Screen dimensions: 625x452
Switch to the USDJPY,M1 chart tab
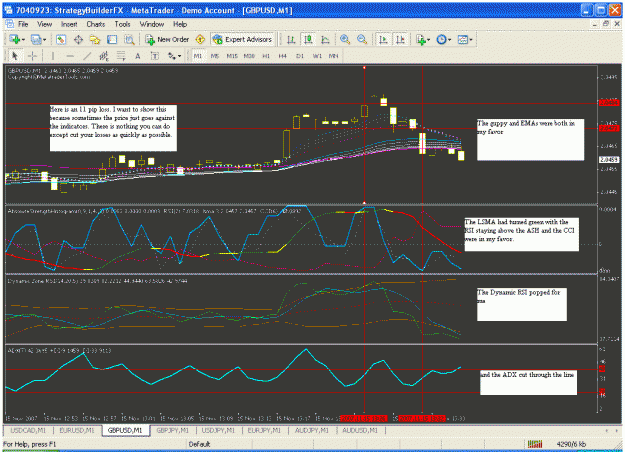coord(218,430)
